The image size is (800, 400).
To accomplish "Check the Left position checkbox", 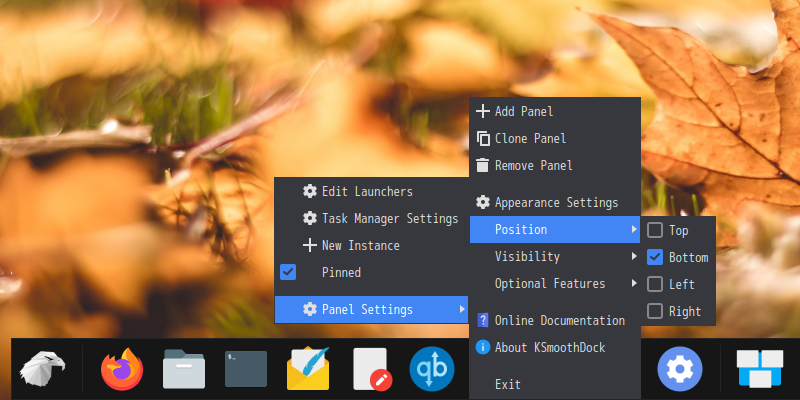I will pyautogui.click(x=655, y=284).
